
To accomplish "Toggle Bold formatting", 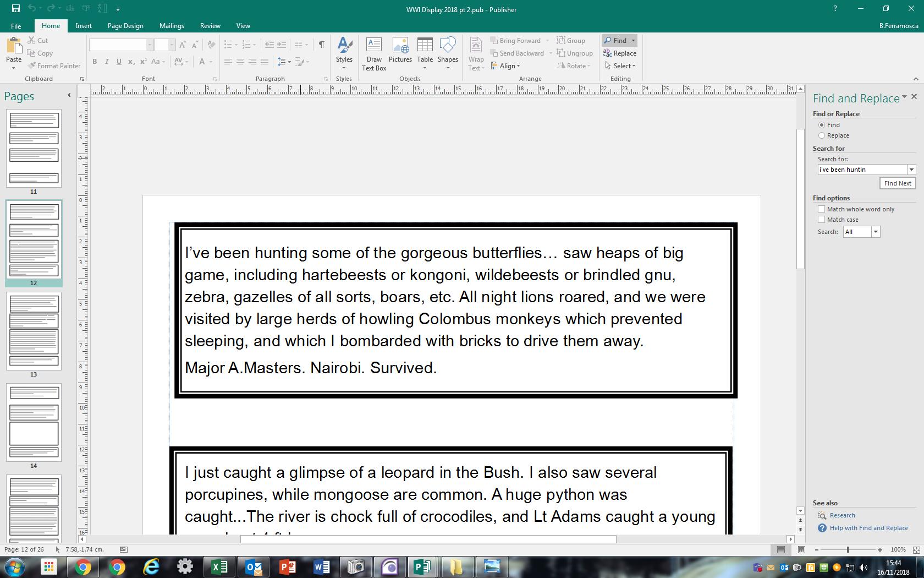I will click(x=95, y=62).
